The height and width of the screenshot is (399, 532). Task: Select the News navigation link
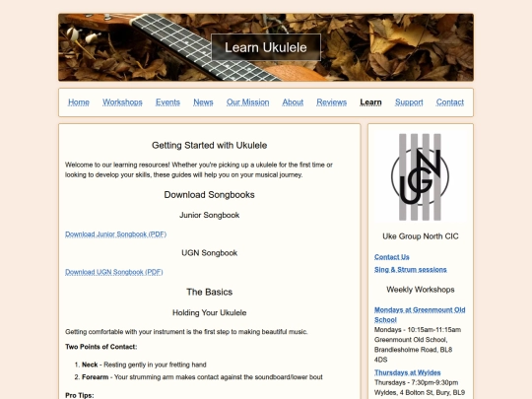[x=203, y=102]
